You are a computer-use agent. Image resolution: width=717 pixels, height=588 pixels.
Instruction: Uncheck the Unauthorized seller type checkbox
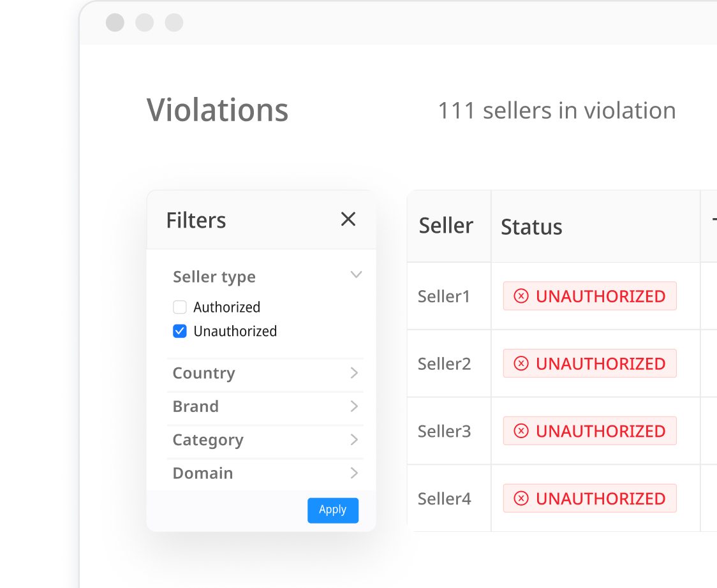[x=180, y=332]
